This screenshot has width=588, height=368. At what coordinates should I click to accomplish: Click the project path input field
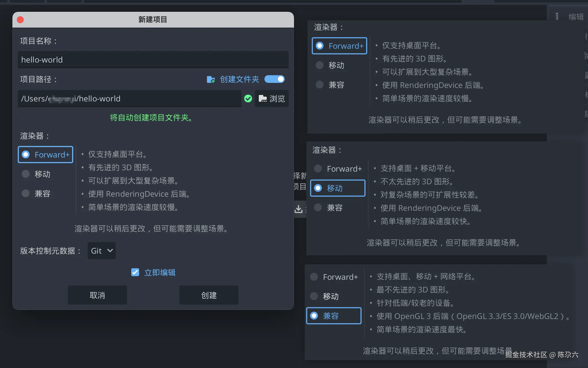129,99
